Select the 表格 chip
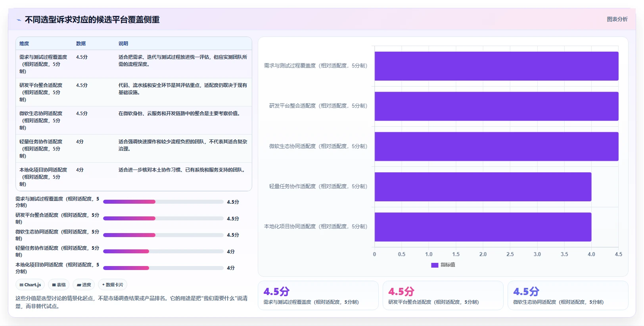Viewport: 644px width, 326px height. (59, 285)
